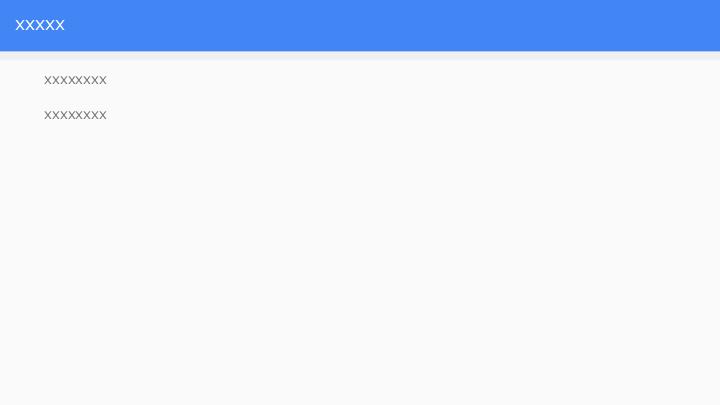Click the empty content area below the list

tap(360, 269)
